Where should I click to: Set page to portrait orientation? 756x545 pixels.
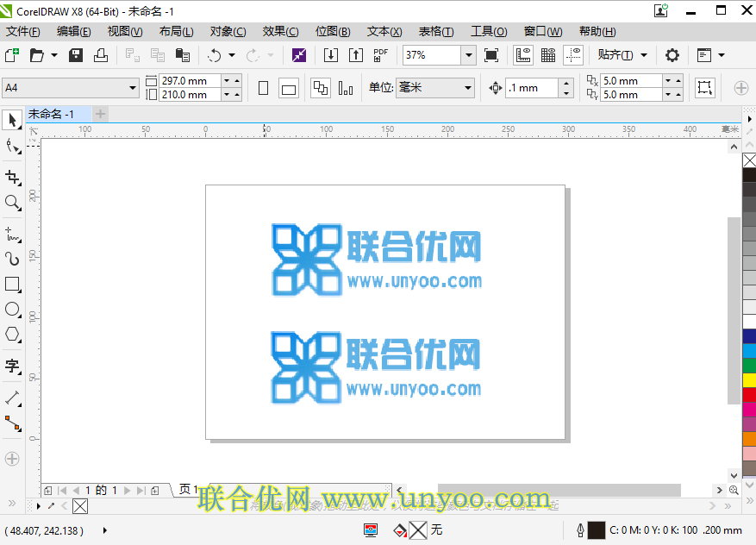click(263, 88)
